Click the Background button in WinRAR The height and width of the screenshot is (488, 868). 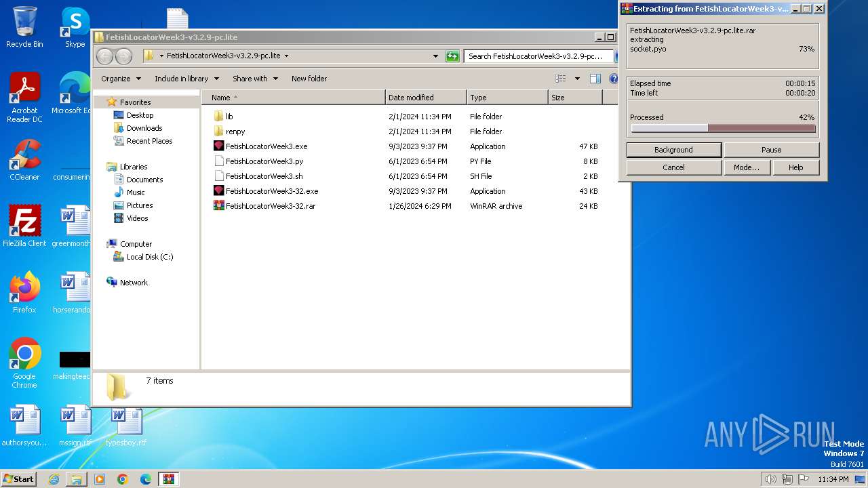tap(674, 150)
